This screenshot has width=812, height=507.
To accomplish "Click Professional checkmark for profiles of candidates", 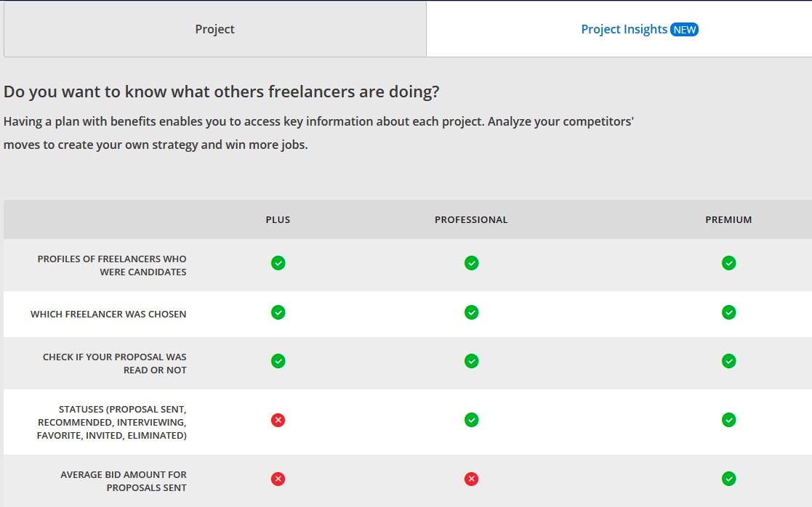I will pyautogui.click(x=471, y=263).
